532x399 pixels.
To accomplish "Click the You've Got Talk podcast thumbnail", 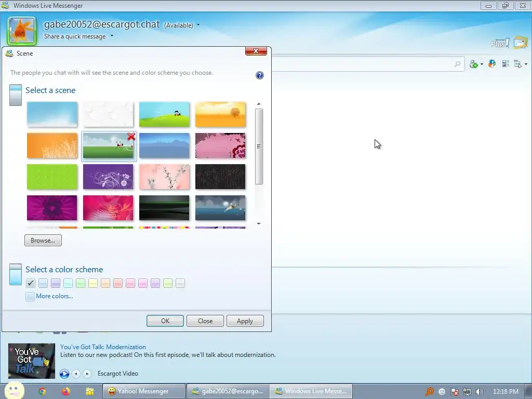I will [x=32, y=361].
